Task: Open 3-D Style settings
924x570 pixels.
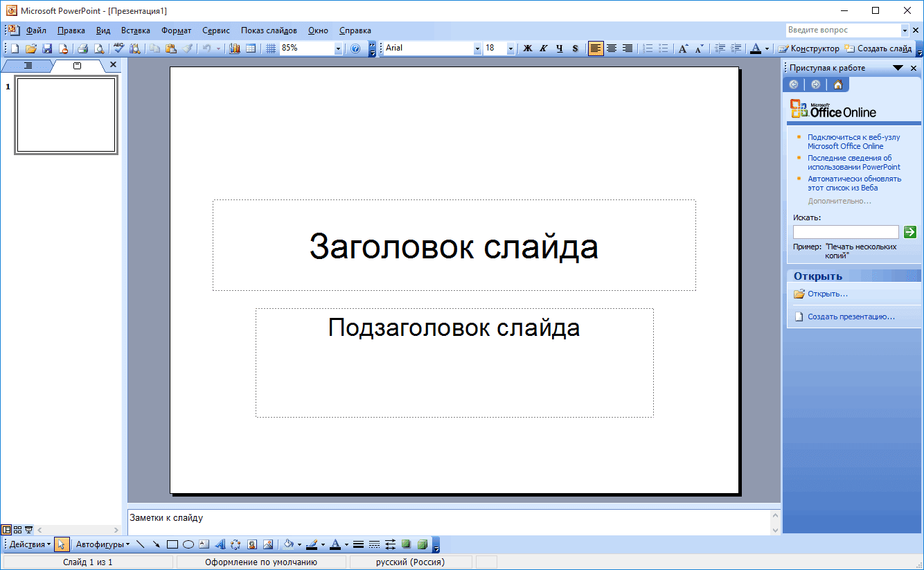Action: (422, 544)
